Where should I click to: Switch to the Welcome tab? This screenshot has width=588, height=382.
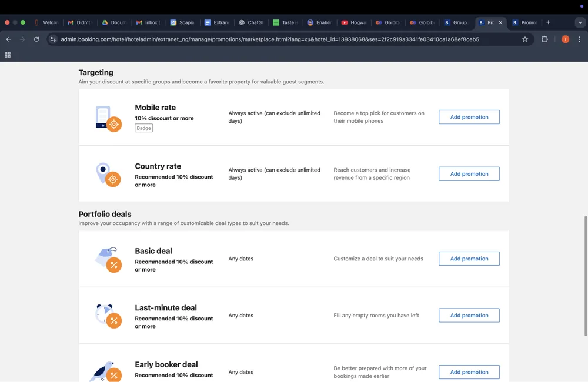coord(46,22)
